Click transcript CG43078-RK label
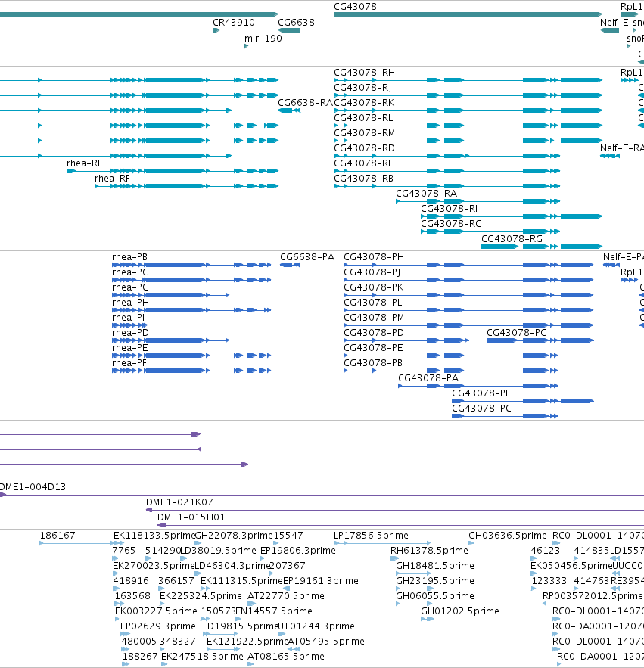 pos(365,103)
